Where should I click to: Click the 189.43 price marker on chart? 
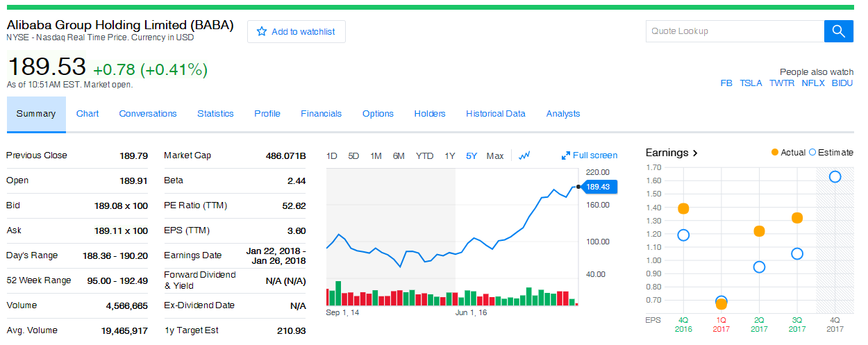pos(597,187)
